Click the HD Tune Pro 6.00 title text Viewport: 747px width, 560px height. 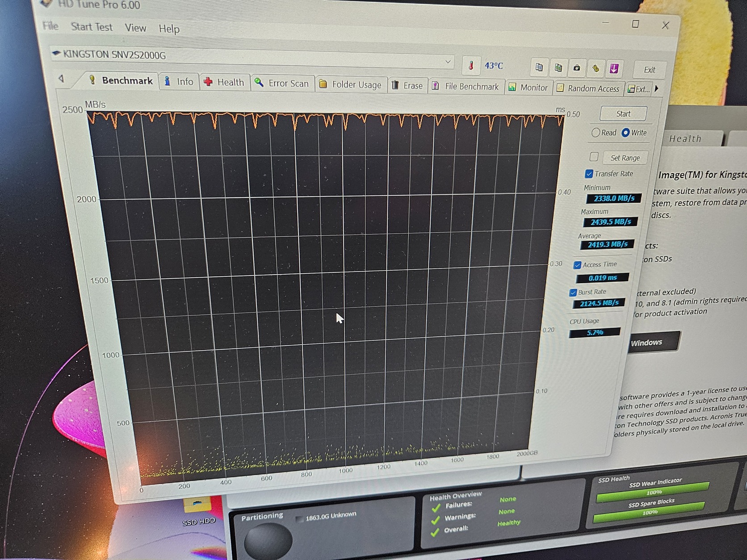coord(99,5)
